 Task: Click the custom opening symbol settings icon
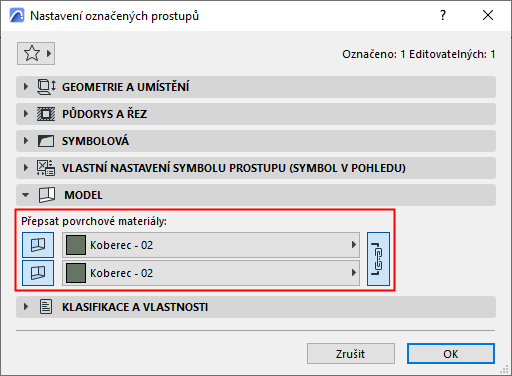coord(46,168)
